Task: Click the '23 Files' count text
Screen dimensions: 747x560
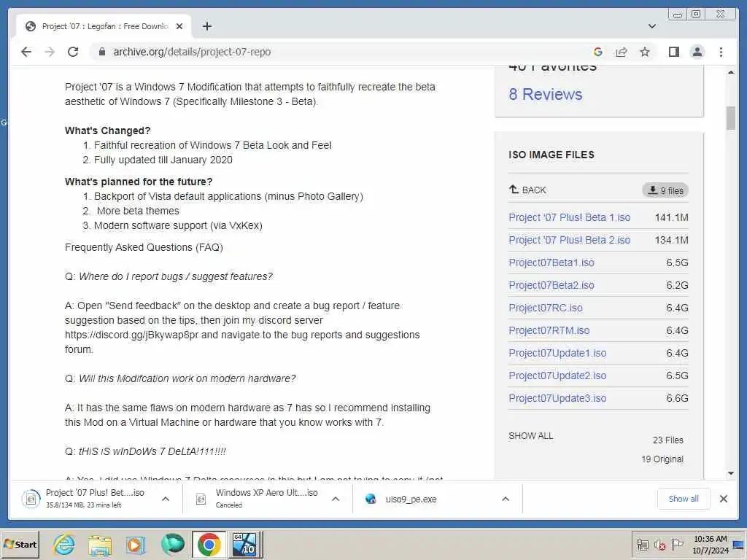Action: [668, 440]
